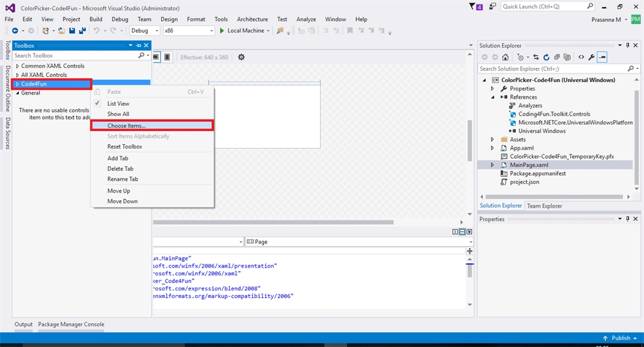Open Properties via the wrench icon
The image size is (644, 347).
[x=591, y=57]
